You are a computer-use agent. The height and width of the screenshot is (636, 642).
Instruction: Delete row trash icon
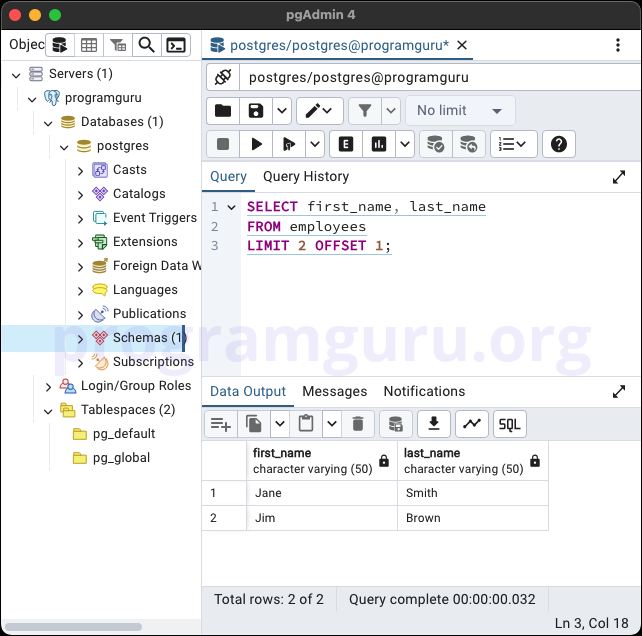[x=358, y=424]
